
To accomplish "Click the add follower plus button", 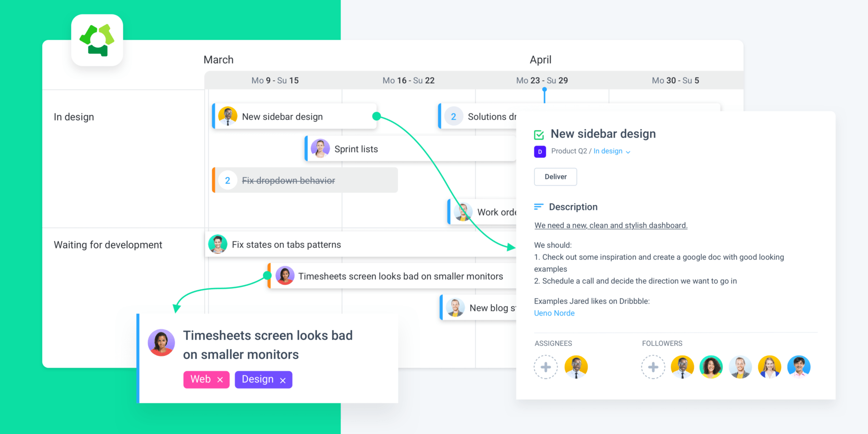I will pos(653,367).
